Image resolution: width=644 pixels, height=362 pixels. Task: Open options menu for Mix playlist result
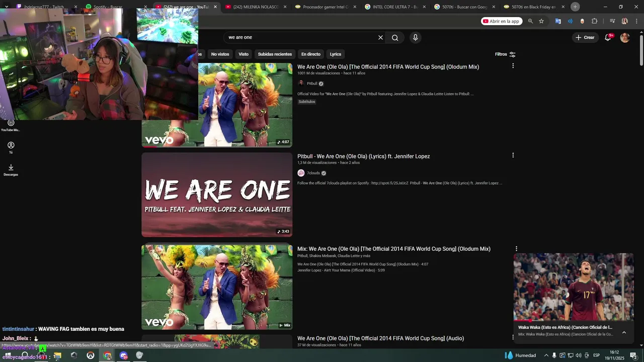click(516, 249)
